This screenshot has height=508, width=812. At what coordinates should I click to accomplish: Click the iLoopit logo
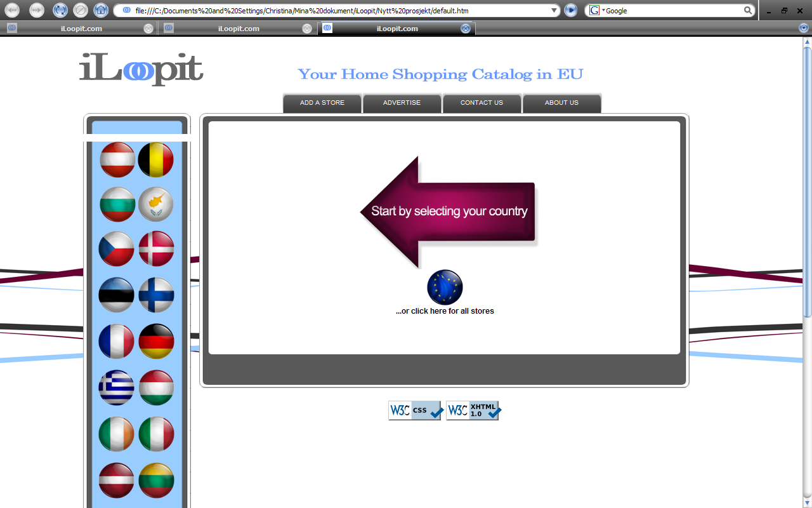click(141, 69)
